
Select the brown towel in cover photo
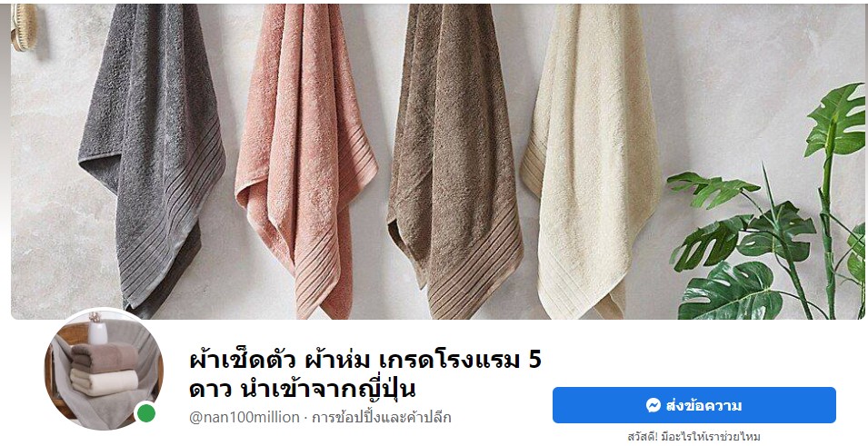[455, 161]
